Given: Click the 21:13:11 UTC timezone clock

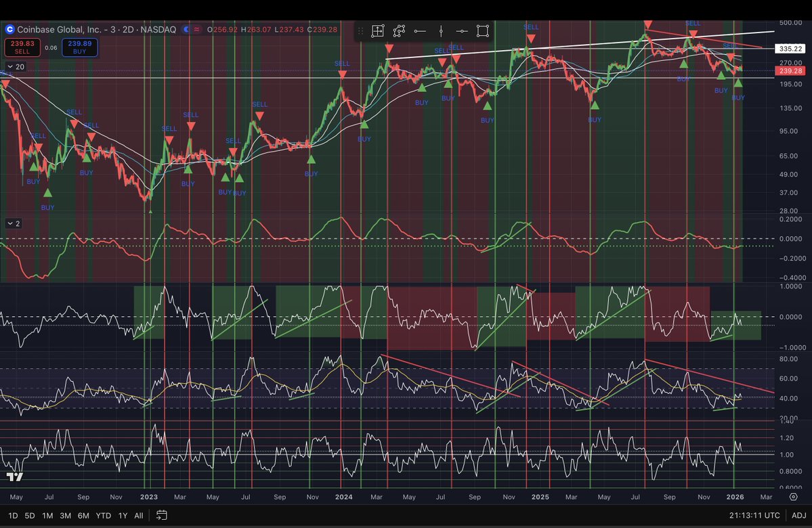Looking at the screenshot, I should point(754,516).
